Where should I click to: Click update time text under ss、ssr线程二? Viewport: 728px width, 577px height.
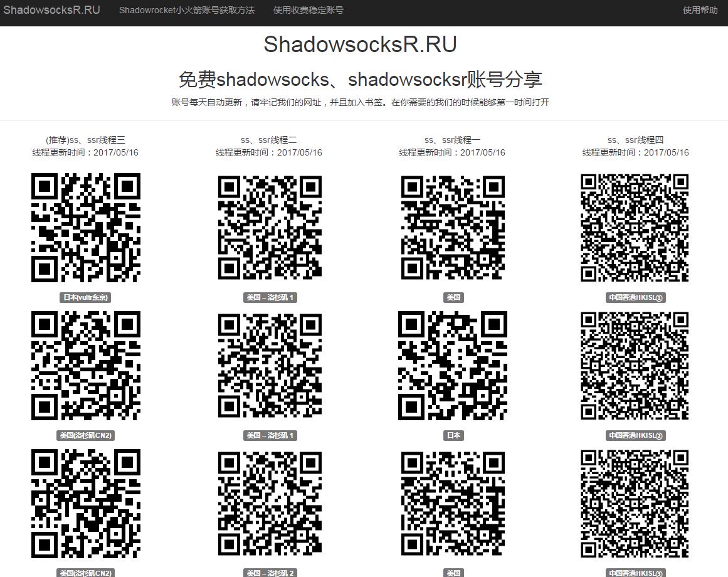[269, 152]
